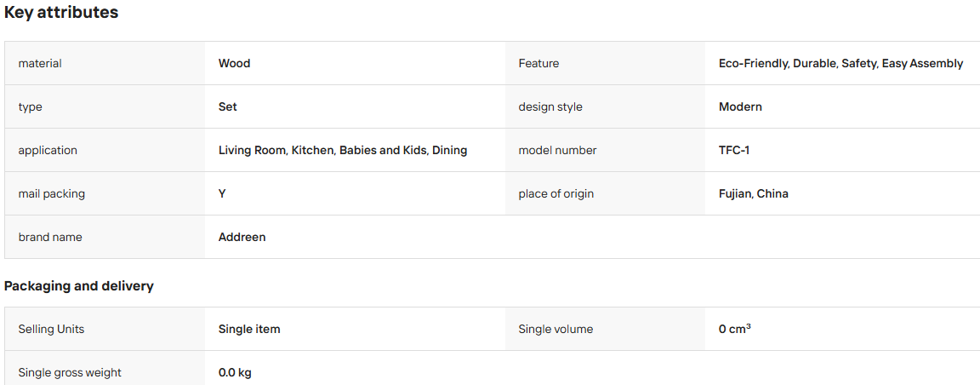Click the Fujian, China origin value
The width and height of the screenshot is (980, 385).
tap(753, 193)
